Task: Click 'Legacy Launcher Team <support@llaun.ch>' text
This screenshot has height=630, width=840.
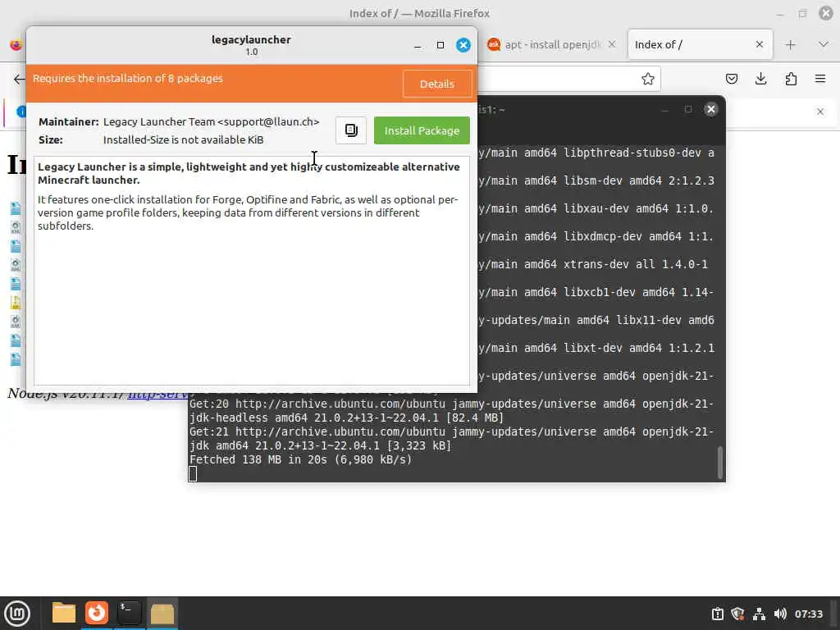Action: tap(211, 121)
